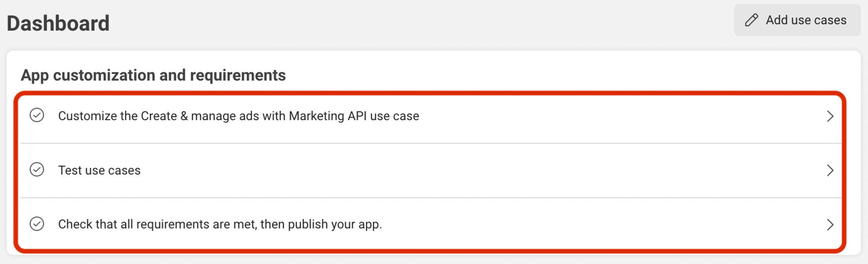Screen dimensions: 868x264
Task: Expand the publish your app requirements chevron
Action: pos(830,224)
